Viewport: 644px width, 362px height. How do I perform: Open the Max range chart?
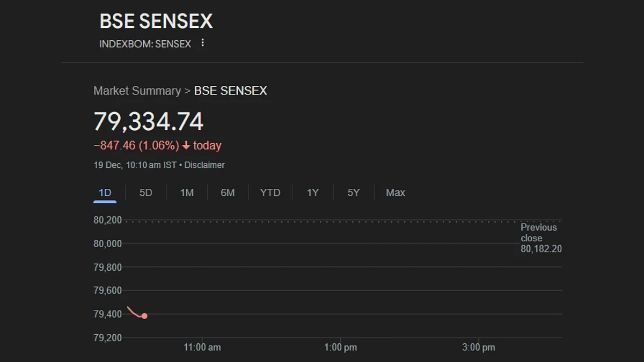(x=396, y=193)
